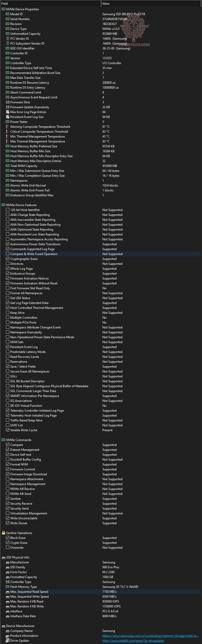Check the Directives checkbox
The width and height of the screenshot is (202, 644).
click(x=7, y=264)
